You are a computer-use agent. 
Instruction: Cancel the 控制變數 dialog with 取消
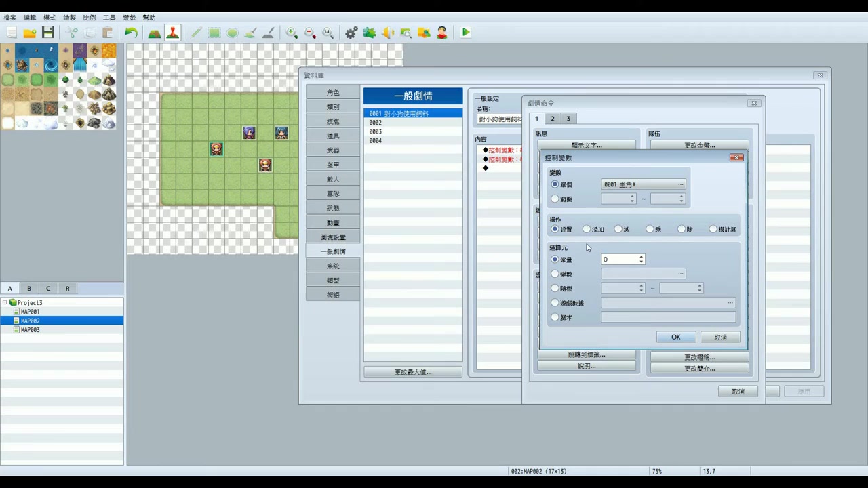click(x=720, y=338)
